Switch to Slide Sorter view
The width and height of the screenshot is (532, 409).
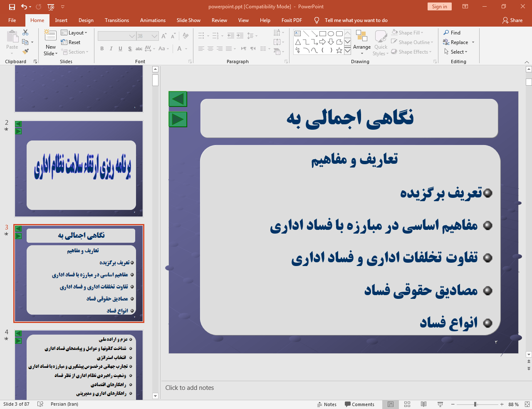(407, 404)
